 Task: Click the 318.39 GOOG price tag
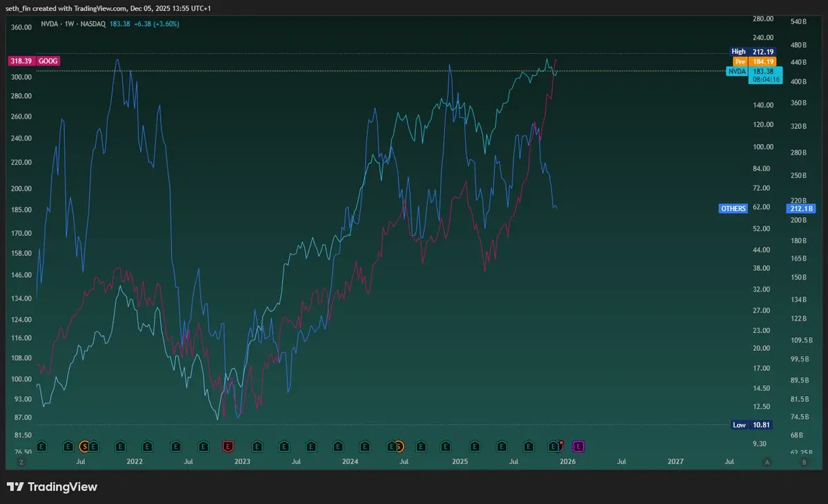pos(21,61)
